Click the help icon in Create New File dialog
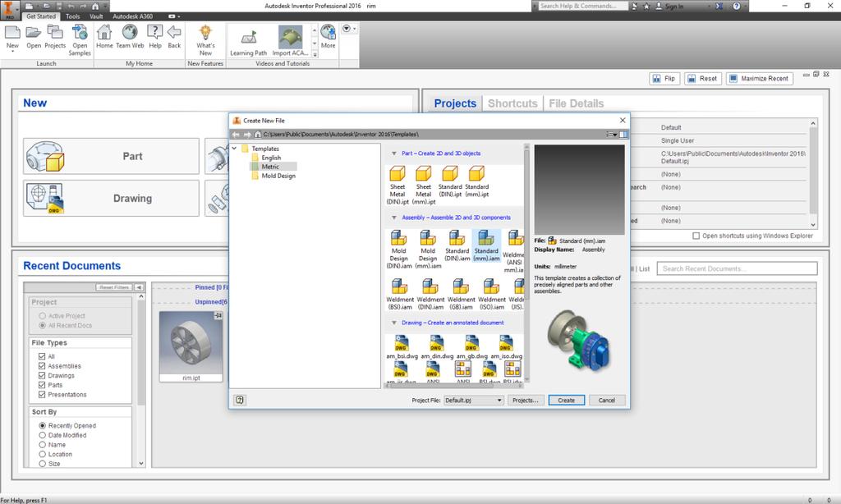This screenshot has height=504, width=841. pyautogui.click(x=240, y=400)
